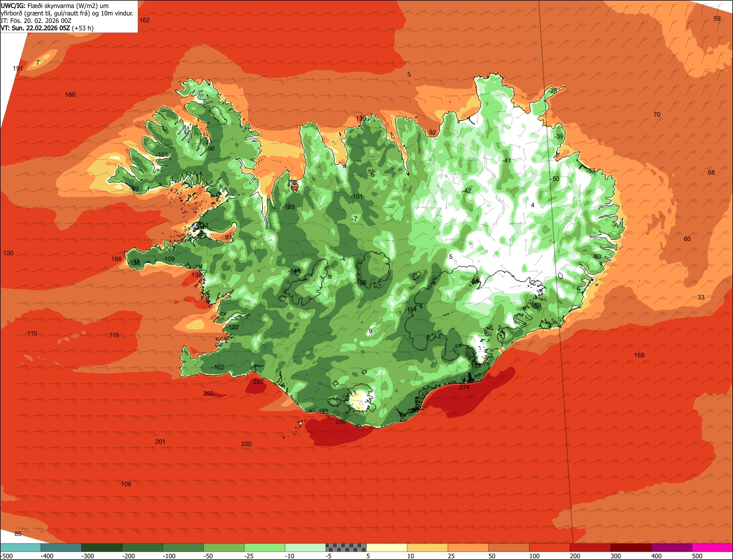The width and height of the screenshot is (733, 560).
Task: Click the '296' value in the dark red area
Action: coord(340,421)
